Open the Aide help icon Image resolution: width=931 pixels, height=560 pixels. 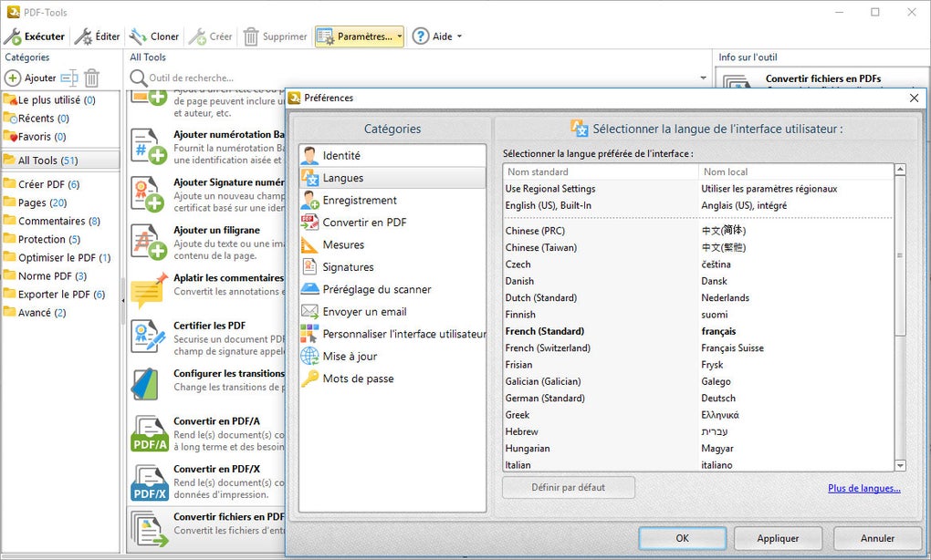421,36
